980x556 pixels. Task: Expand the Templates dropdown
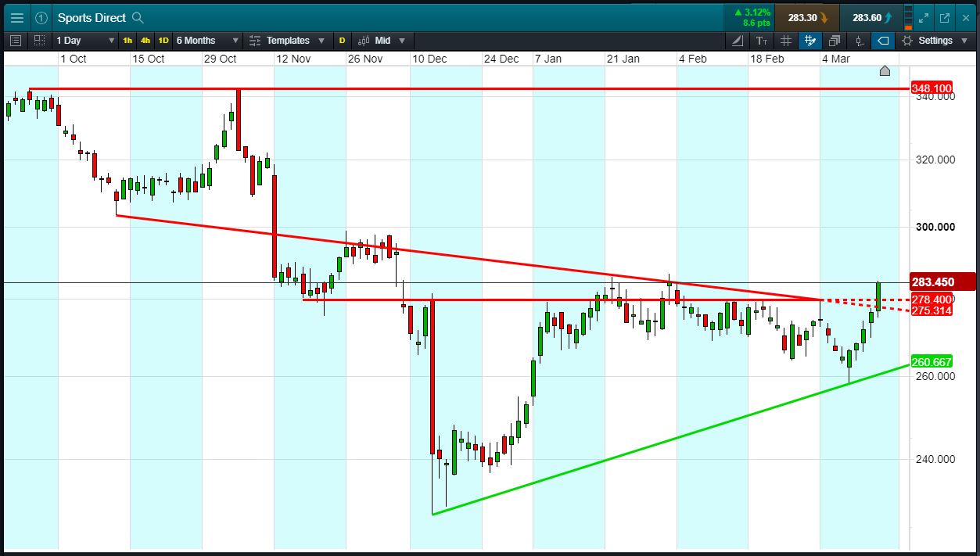[323, 40]
